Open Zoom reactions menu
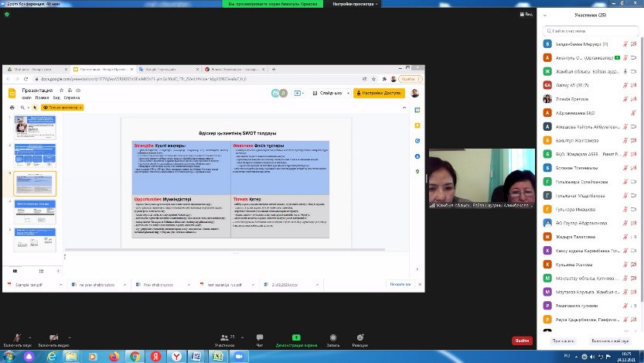Image resolution: width=644 pixels, height=363 pixels. pyautogui.click(x=359, y=337)
